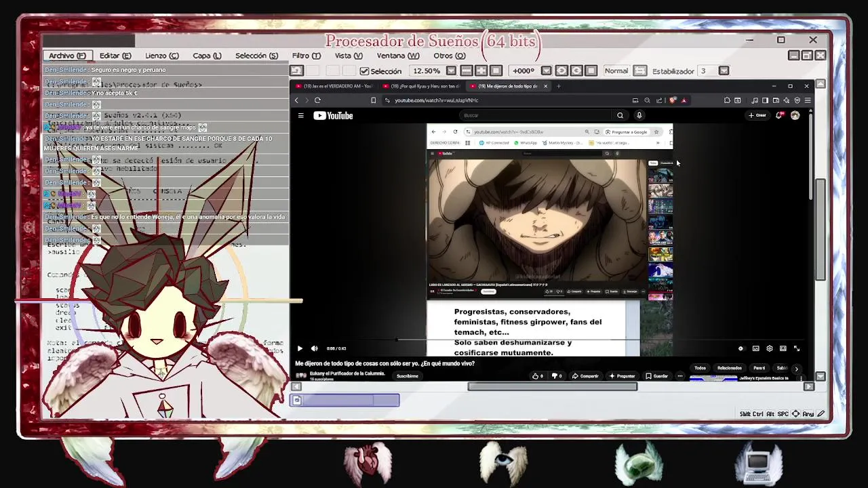Start voice search with microphone icon

(x=639, y=115)
